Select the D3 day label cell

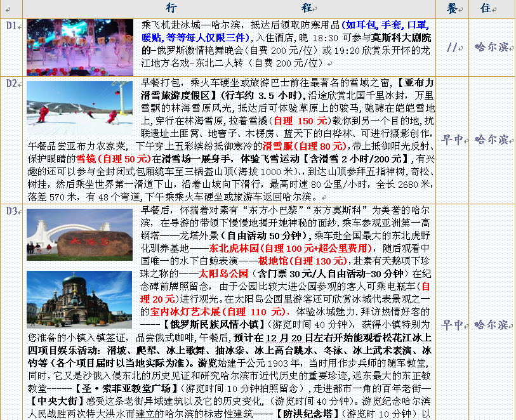tap(11, 210)
